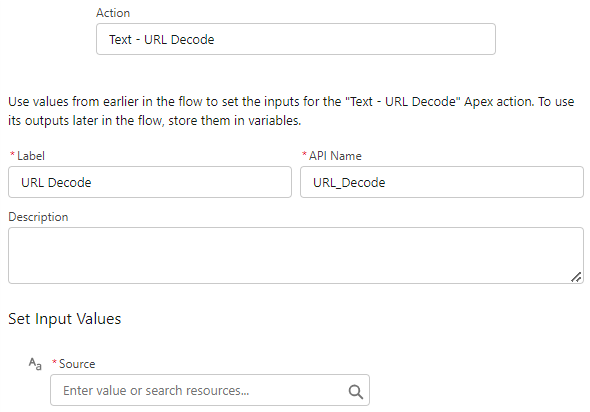Screen dimensions: 590x412
Task: Click inside the empty Description text area
Action: click(x=296, y=255)
